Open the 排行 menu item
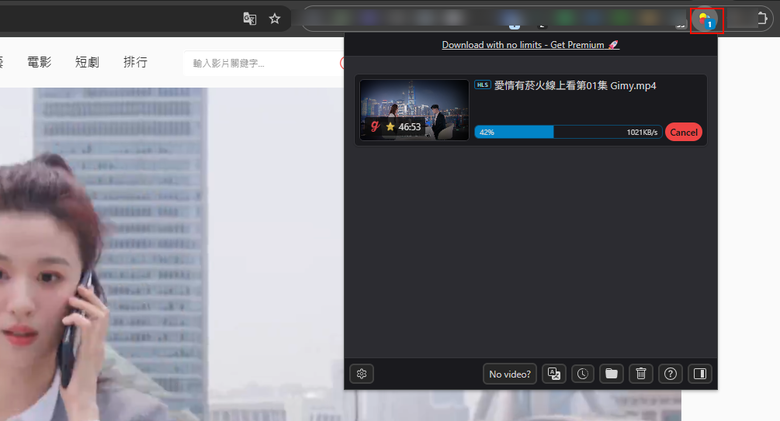Viewport: 780px width, 421px height. click(135, 62)
